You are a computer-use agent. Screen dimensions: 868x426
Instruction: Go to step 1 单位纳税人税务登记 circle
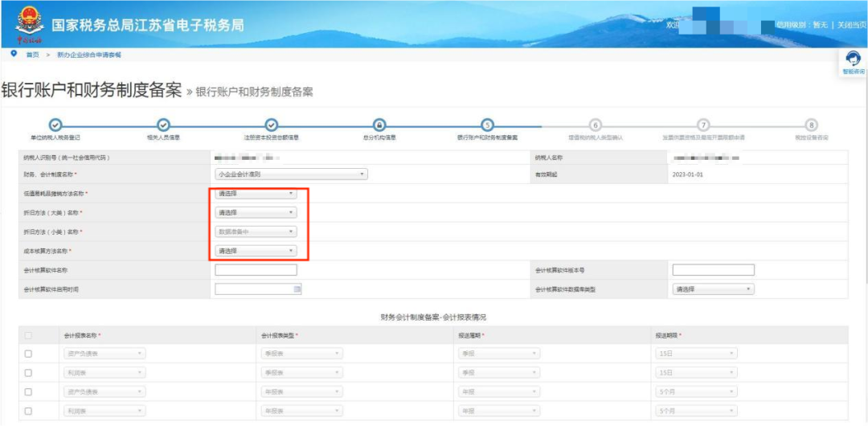(x=55, y=125)
